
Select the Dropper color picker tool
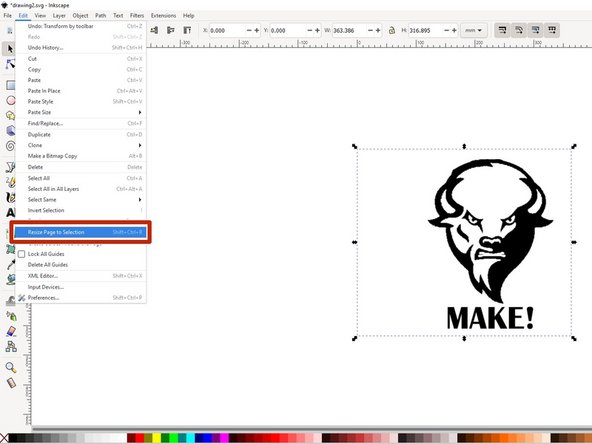click(11, 264)
